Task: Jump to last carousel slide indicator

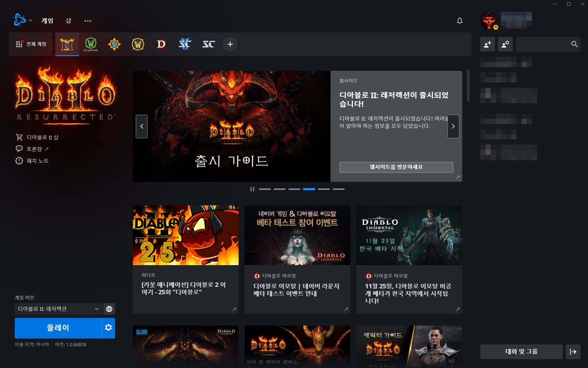Action: pyautogui.click(x=339, y=189)
